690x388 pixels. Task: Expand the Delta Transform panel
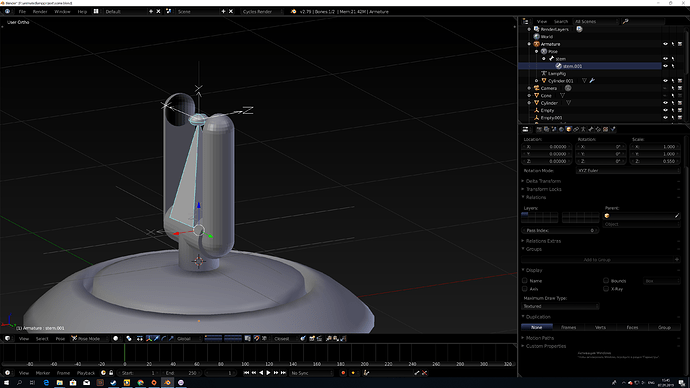(543, 181)
